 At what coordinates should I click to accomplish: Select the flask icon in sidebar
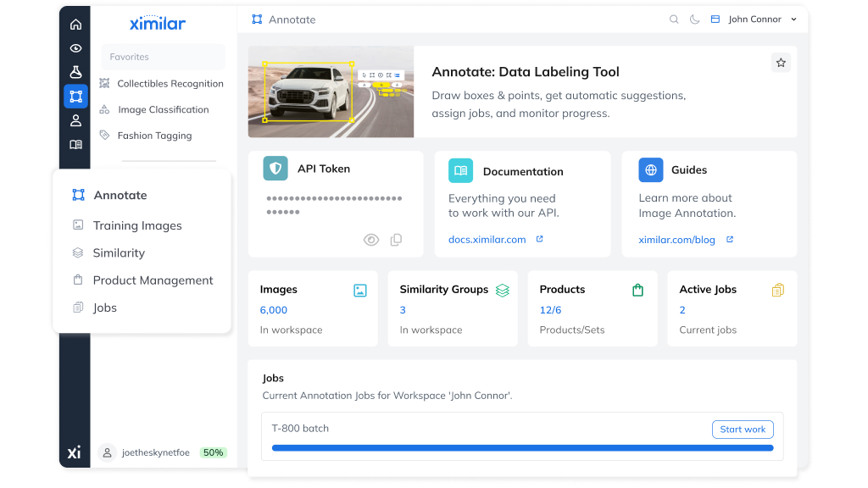pyautogui.click(x=75, y=72)
